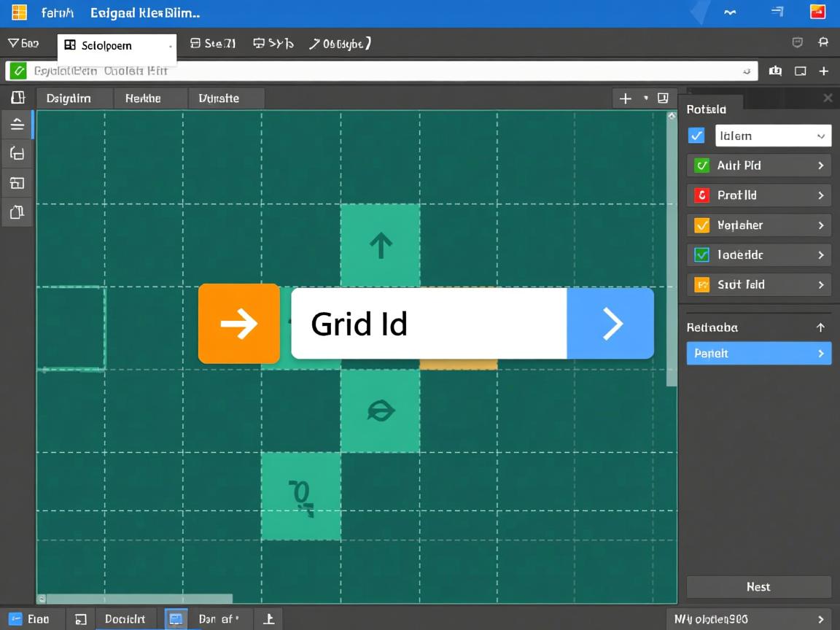Select the bottom copy icon in the left sidebar

[17, 212]
